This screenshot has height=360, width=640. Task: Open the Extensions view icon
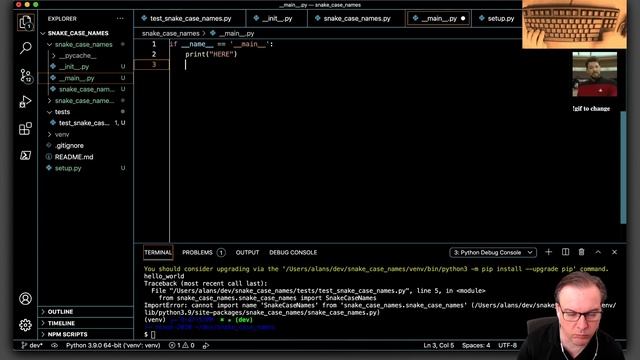click(25, 129)
